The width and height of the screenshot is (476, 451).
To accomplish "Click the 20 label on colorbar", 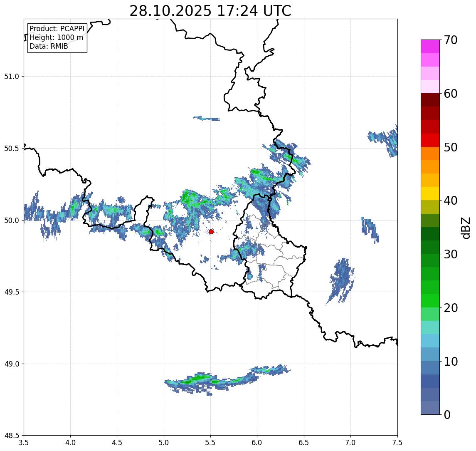I will pyautogui.click(x=451, y=308).
